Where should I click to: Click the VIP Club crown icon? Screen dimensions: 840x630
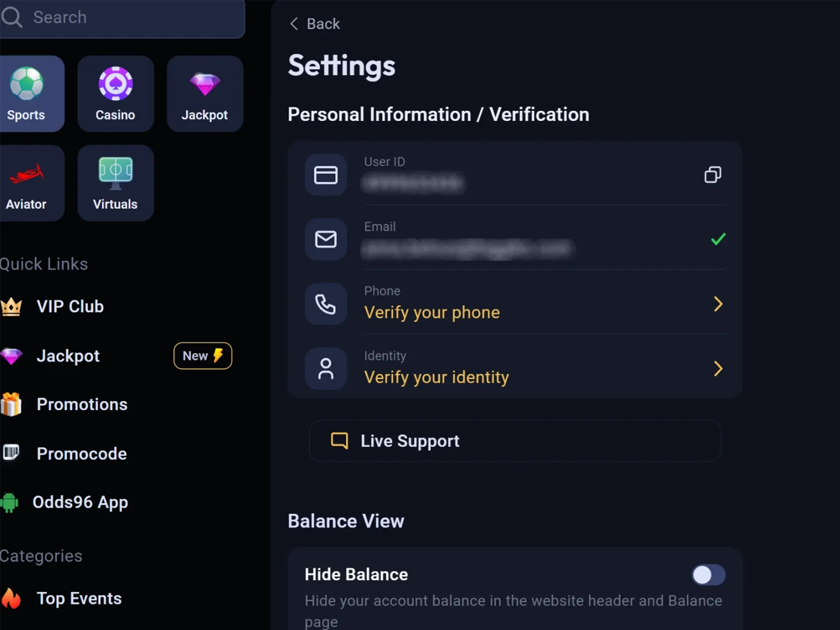(13, 306)
